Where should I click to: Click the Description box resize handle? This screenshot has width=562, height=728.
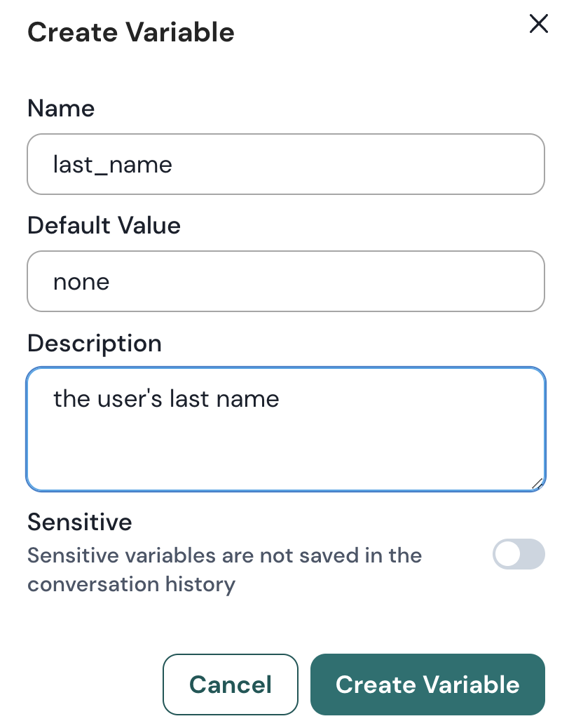[x=537, y=483]
